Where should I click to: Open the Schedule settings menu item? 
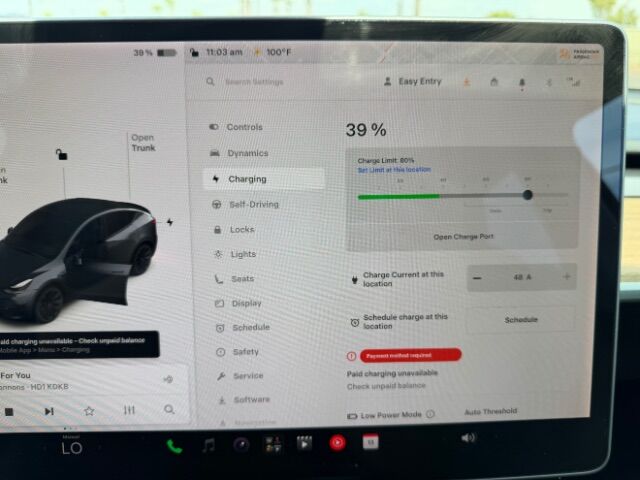[242, 327]
